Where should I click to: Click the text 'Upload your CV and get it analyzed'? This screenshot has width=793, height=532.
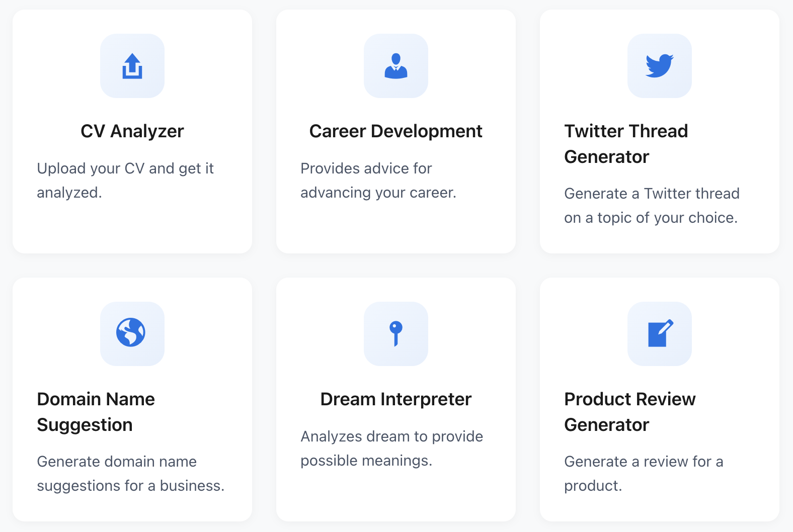pos(126,180)
